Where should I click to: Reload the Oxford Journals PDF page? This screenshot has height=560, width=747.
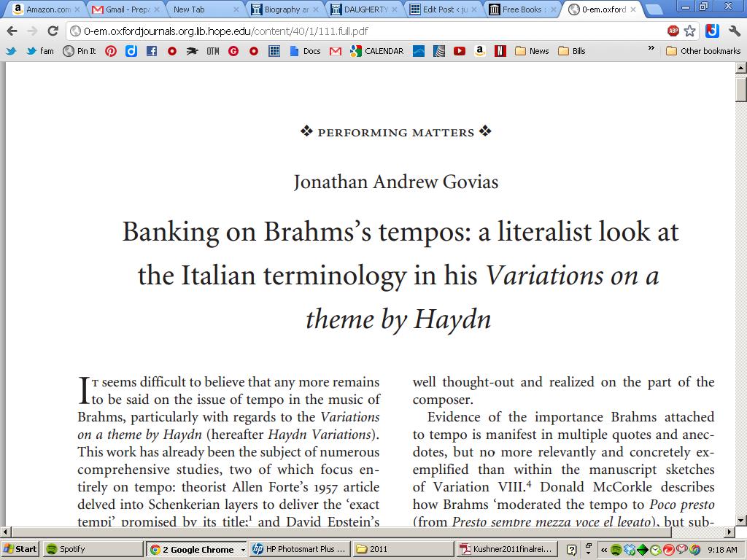tap(53, 31)
